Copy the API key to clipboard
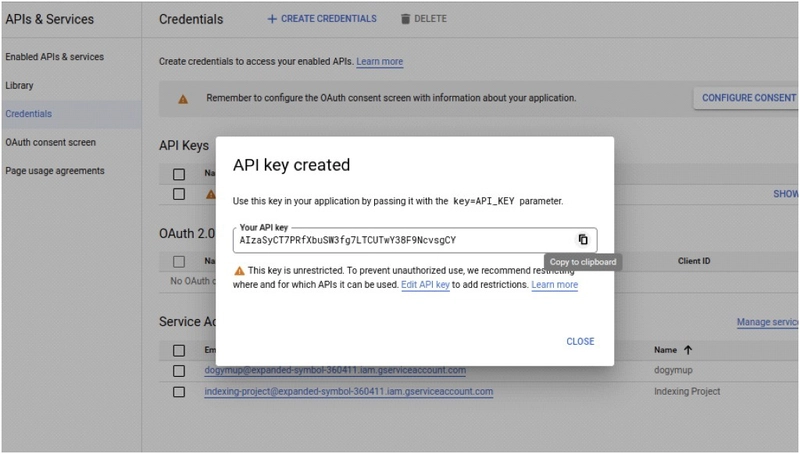 pos(583,239)
